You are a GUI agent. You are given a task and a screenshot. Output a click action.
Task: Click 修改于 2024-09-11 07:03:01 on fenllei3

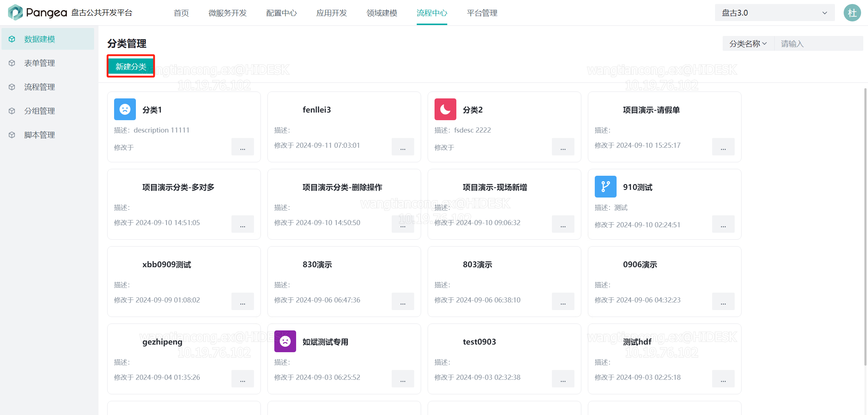click(317, 145)
